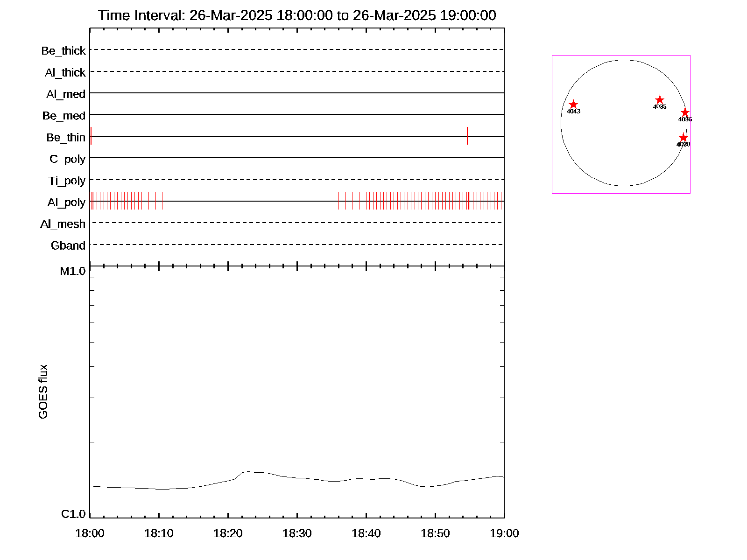Click the 4043 region number label
Screen dimensions: 747x560
[573, 112]
